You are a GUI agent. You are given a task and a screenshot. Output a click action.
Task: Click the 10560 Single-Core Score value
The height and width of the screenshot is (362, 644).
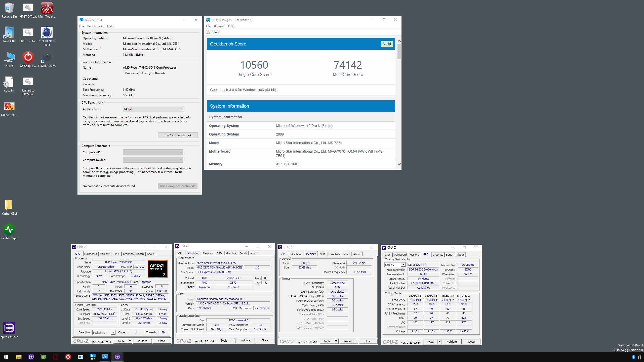pos(254,65)
